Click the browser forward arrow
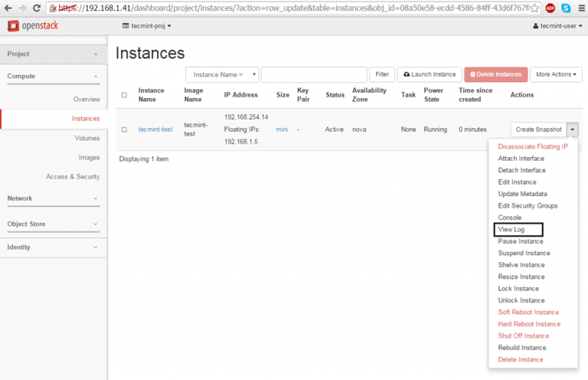This screenshot has height=380, width=588. (x=22, y=8)
